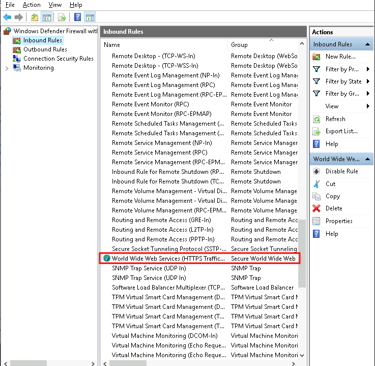Open the View menu in menu bar
Image resolution: width=375 pixels, height=366 pixels.
point(55,5)
